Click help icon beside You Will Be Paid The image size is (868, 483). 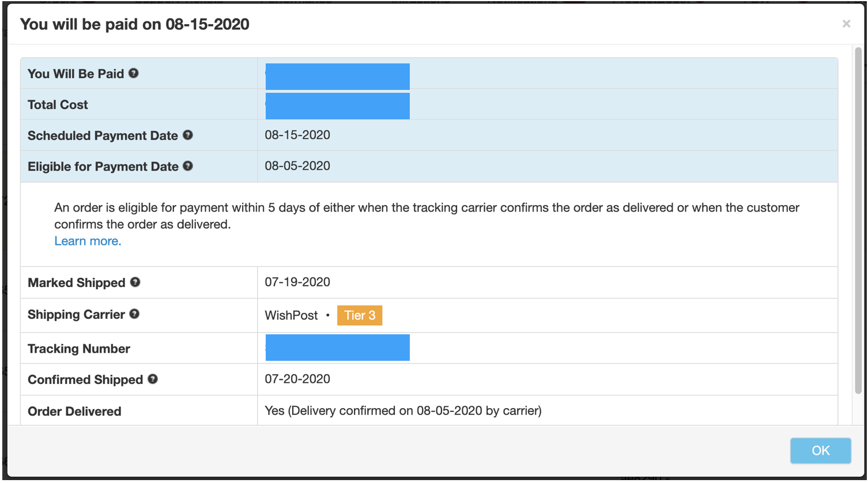[134, 73]
